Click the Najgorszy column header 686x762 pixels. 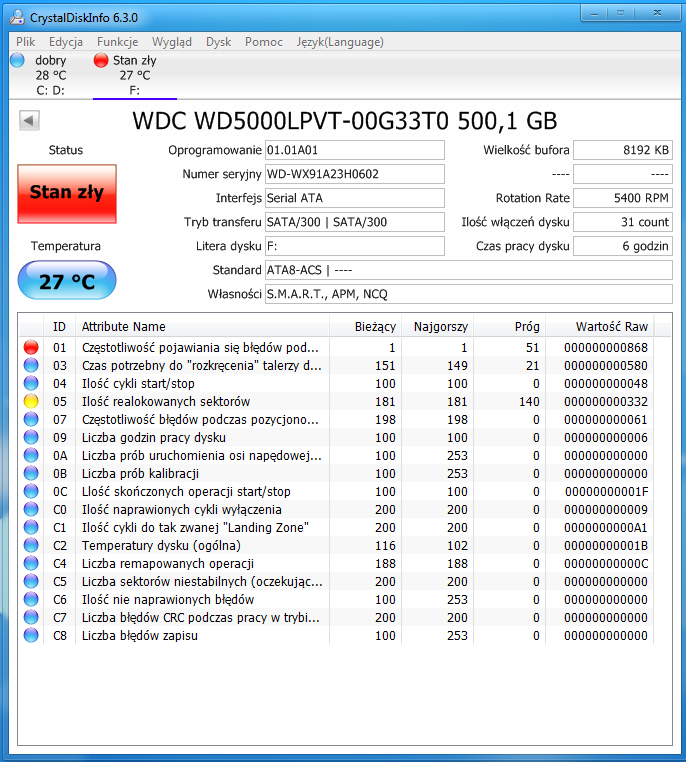tap(437, 327)
